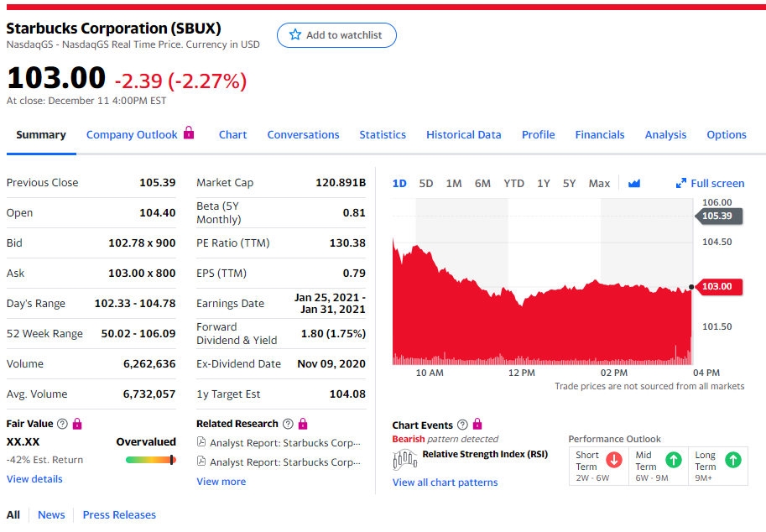The width and height of the screenshot is (766, 532).
Task: Click View more under Related Research
Action: [x=221, y=481]
